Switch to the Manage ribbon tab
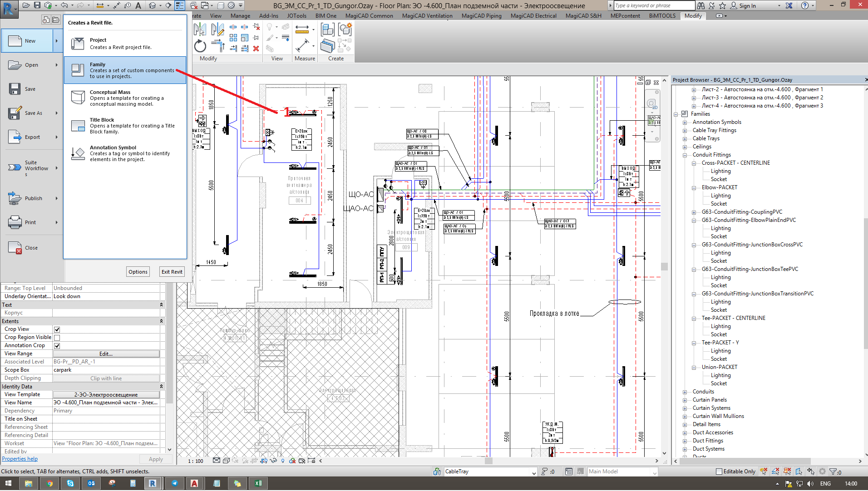Image resolution: width=868 pixels, height=491 pixels. click(240, 15)
